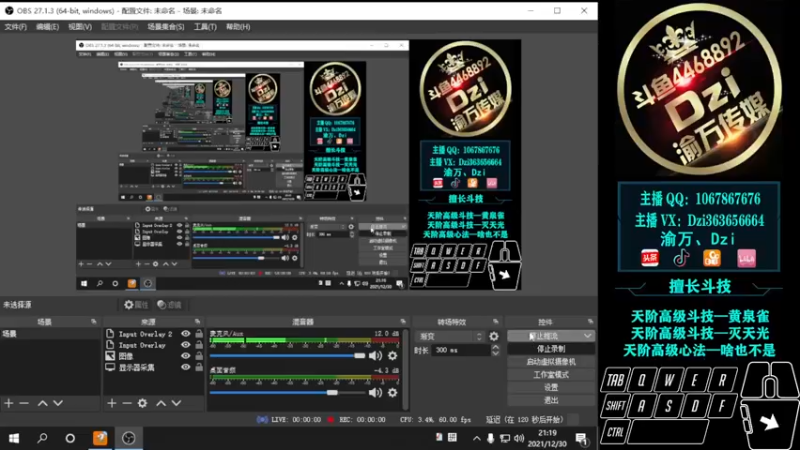Toggle visibility of 图像 source
800x450 pixels.
pyautogui.click(x=186, y=356)
